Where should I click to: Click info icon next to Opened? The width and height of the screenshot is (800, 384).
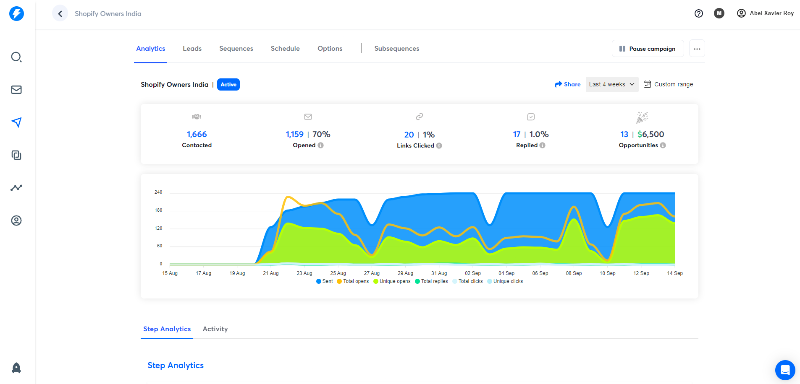click(x=320, y=145)
